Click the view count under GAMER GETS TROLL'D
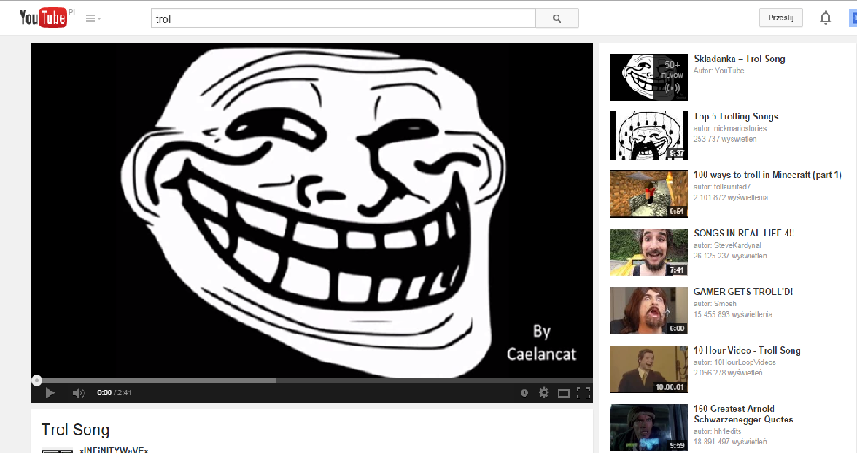This screenshot has height=458, width=857. click(x=733, y=314)
